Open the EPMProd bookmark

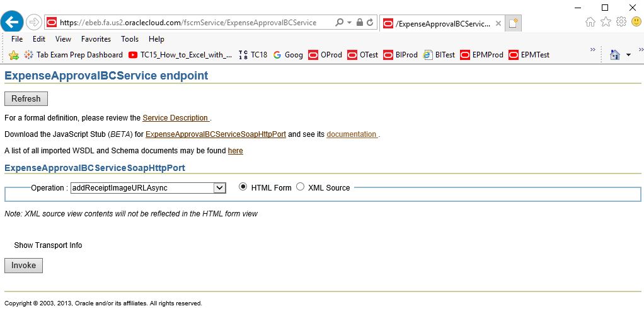click(x=482, y=55)
